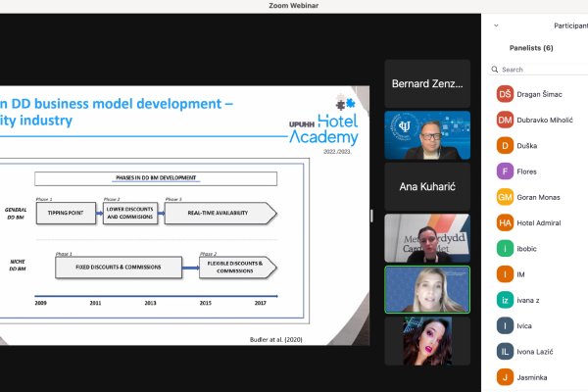Click Ivona Lazić's IL avatar icon
588x392 pixels.
point(506,351)
